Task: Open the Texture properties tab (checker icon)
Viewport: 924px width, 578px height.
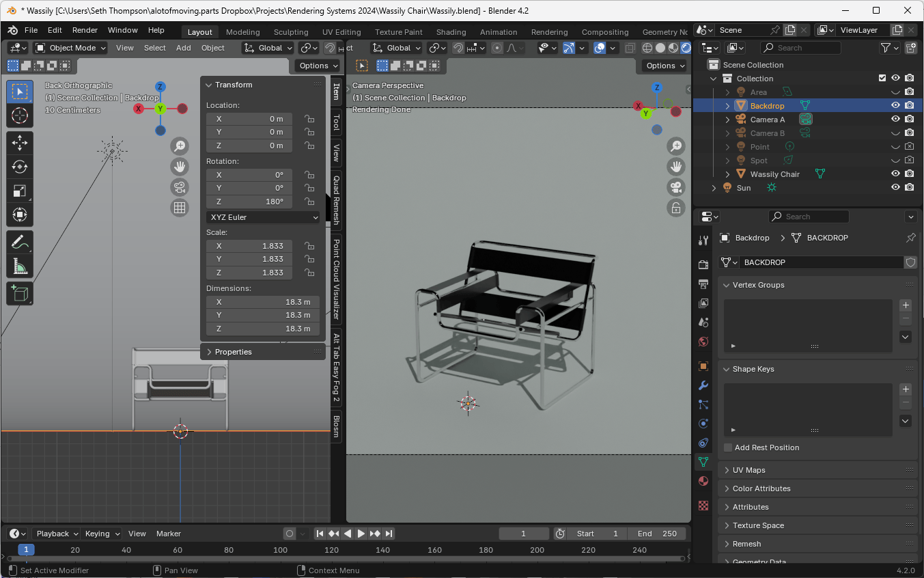Action: coord(703,506)
